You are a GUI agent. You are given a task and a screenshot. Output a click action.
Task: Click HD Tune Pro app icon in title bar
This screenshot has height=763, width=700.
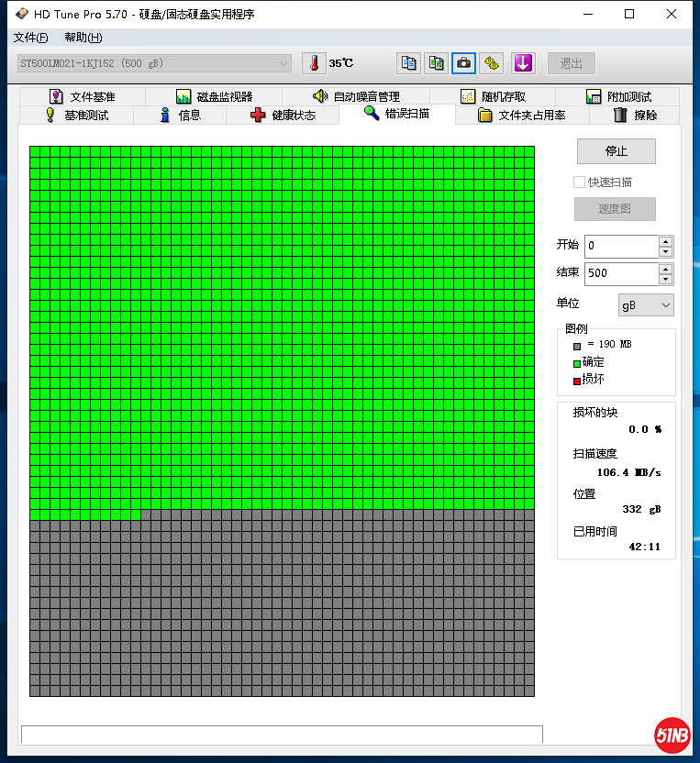coord(22,14)
